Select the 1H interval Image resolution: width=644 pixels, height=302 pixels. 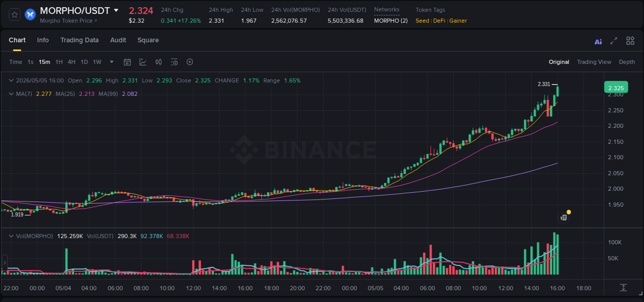coord(59,62)
